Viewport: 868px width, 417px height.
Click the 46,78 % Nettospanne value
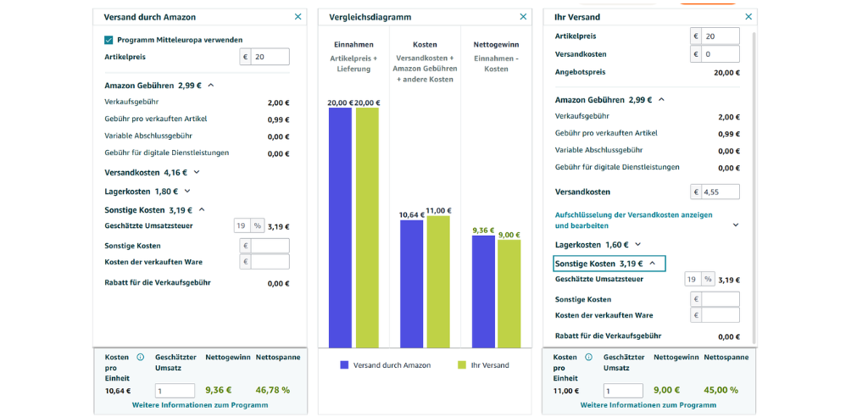[x=273, y=391]
